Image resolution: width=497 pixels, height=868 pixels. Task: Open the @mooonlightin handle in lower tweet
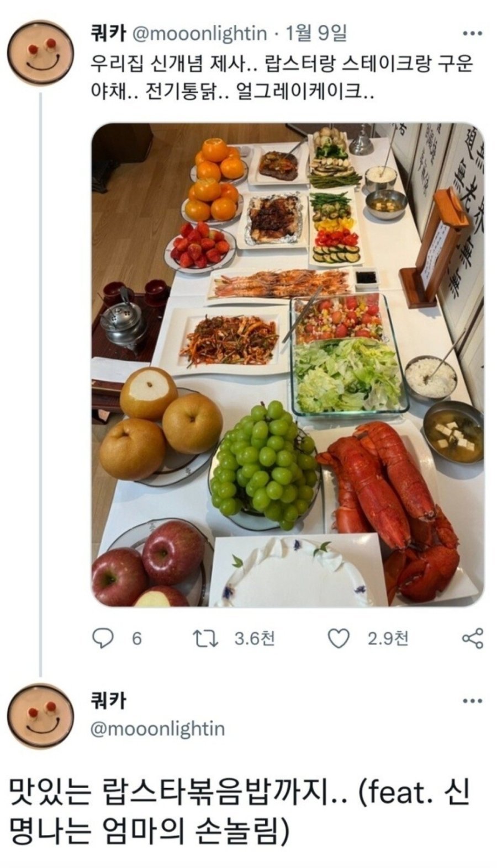coord(157,729)
